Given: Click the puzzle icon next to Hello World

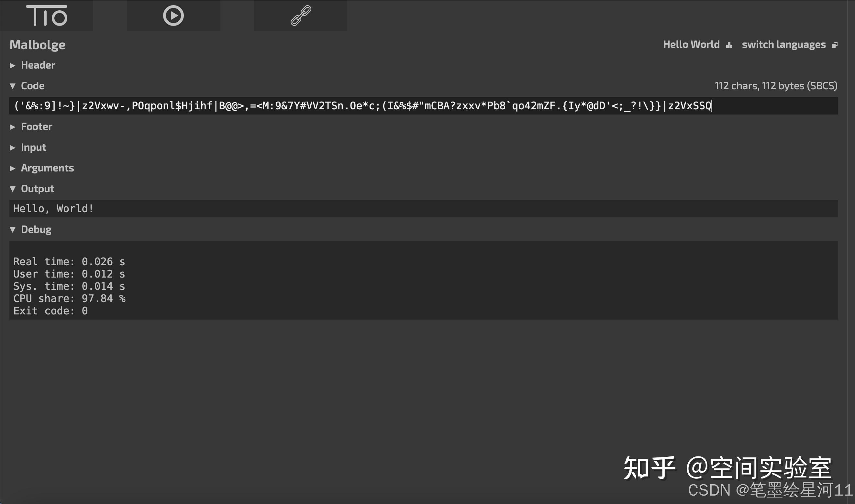Looking at the screenshot, I should (x=729, y=45).
